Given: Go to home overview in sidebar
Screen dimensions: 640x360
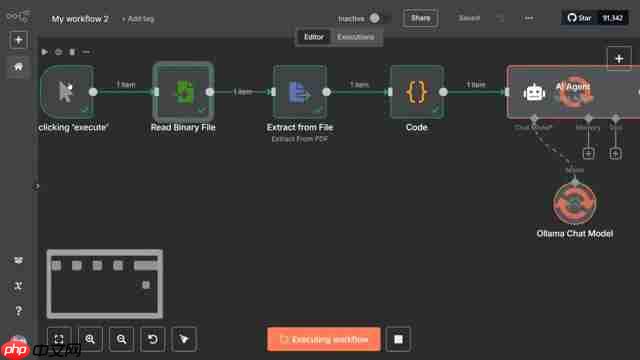Looking at the screenshot, I should 18,67.
